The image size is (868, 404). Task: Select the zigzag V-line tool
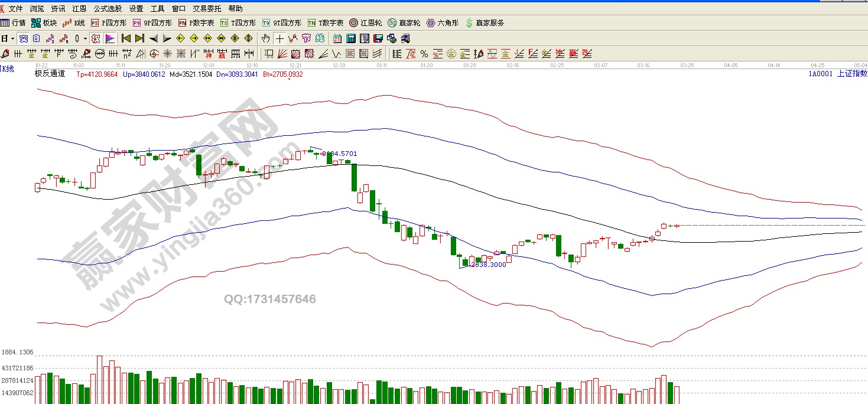(336, 54)
